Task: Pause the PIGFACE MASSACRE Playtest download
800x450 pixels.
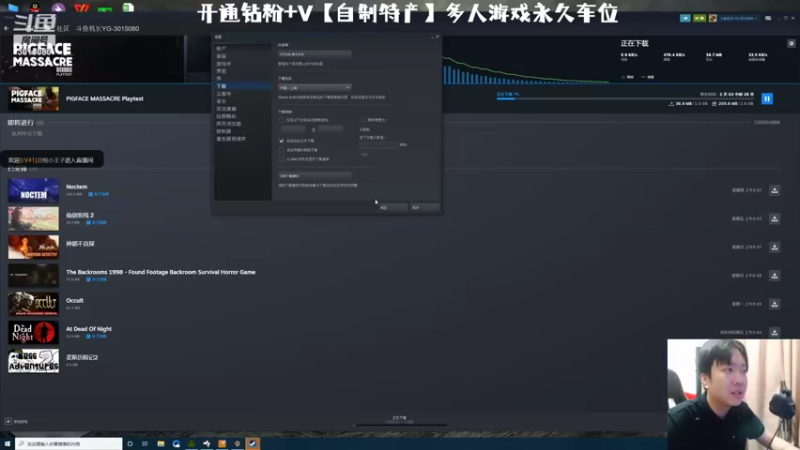Action: tap(767, 98)
